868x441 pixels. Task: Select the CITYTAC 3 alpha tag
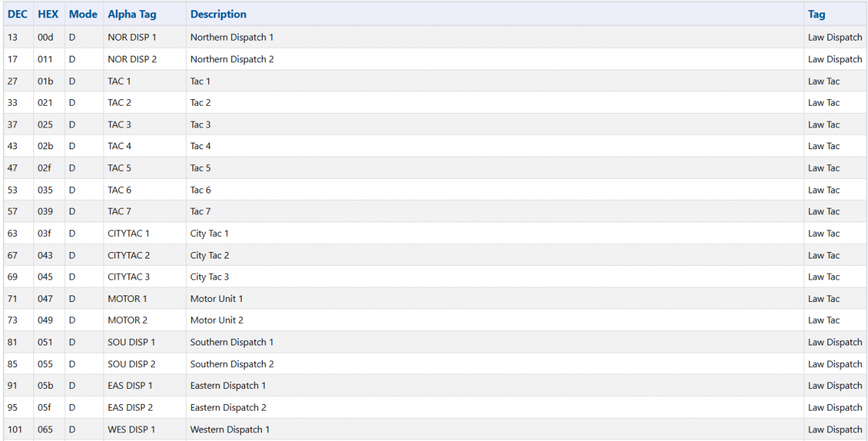click(x=129, y=277)
